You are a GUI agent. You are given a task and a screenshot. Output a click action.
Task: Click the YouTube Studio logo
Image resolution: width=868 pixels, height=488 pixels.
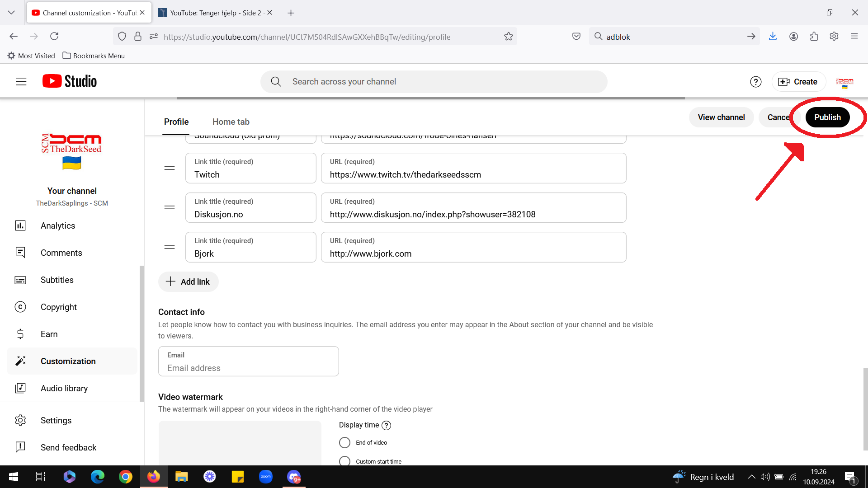click(x=70, y=81)
